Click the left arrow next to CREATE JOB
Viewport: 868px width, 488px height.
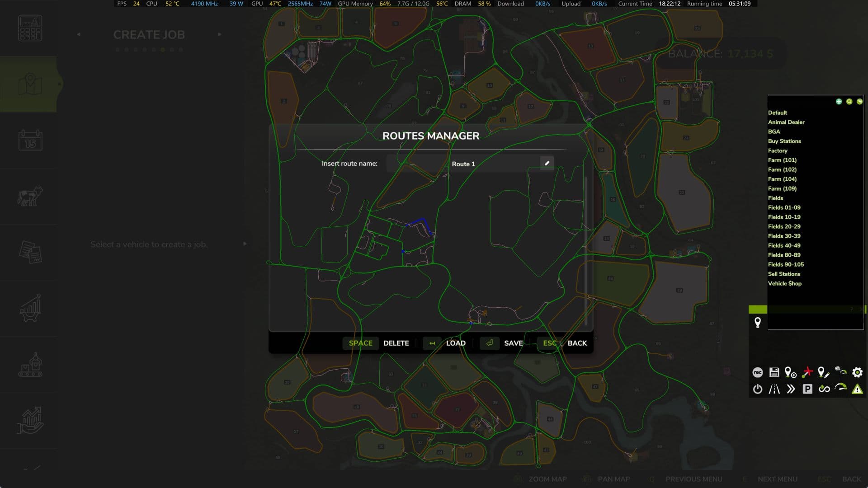(79, 34)
